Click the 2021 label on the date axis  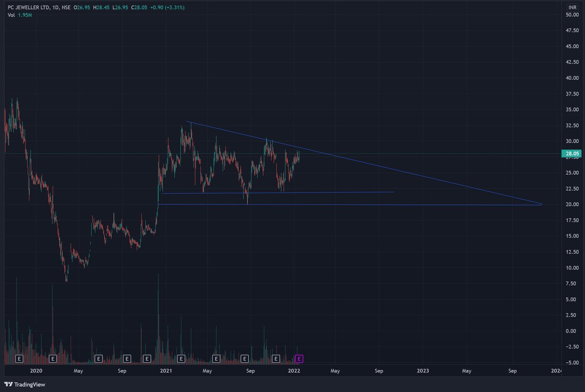[x=165, y=371]
